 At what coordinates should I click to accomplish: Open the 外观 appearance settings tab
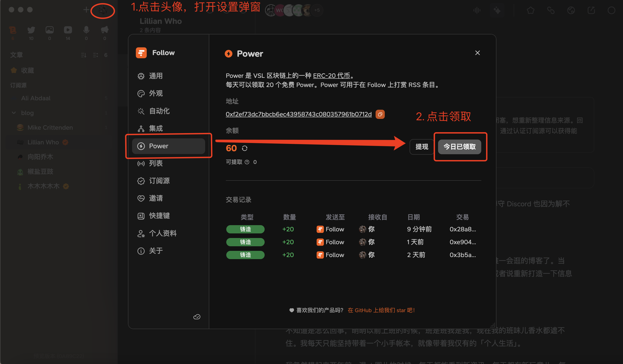[x=168, y=93]
